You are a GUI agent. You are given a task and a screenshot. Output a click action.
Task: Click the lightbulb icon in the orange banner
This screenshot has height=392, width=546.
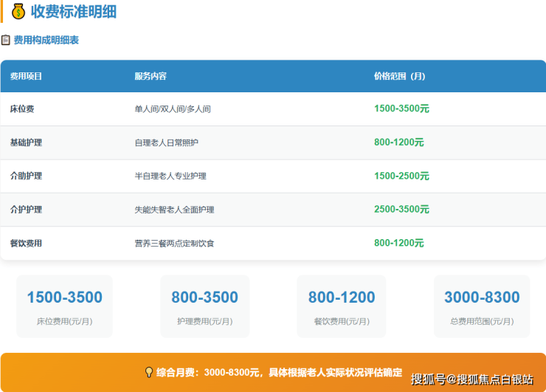(148, 372)
